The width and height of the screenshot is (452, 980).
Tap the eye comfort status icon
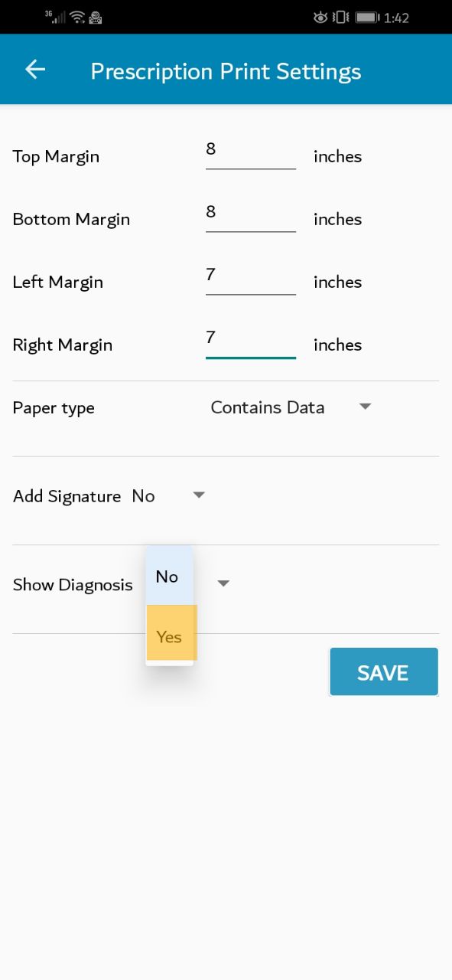pos(320,17)
